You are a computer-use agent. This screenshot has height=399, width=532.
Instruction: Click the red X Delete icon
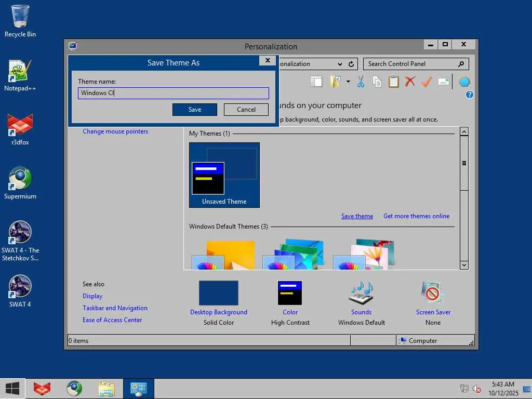[410, 82]
